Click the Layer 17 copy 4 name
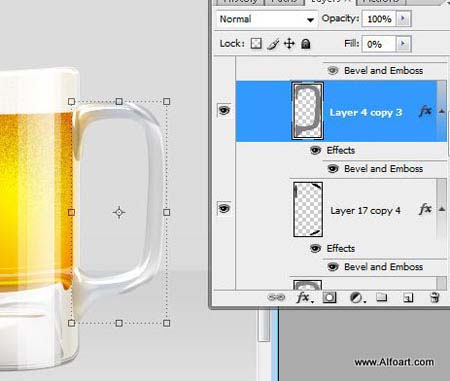 tap(365, 211)
